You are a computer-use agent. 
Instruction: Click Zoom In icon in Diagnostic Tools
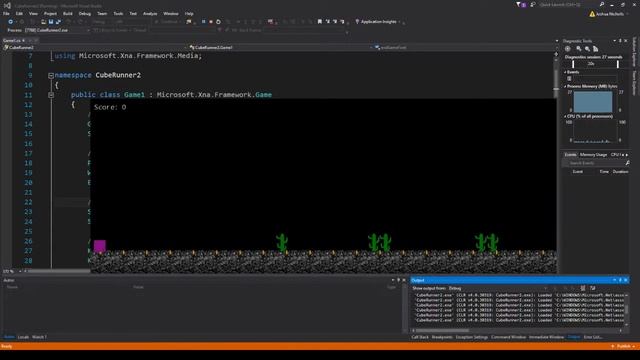pos(579,49)
